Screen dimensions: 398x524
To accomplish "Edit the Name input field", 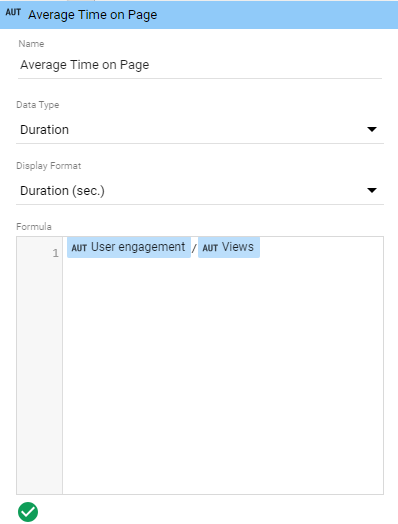I will pos(200,65).
